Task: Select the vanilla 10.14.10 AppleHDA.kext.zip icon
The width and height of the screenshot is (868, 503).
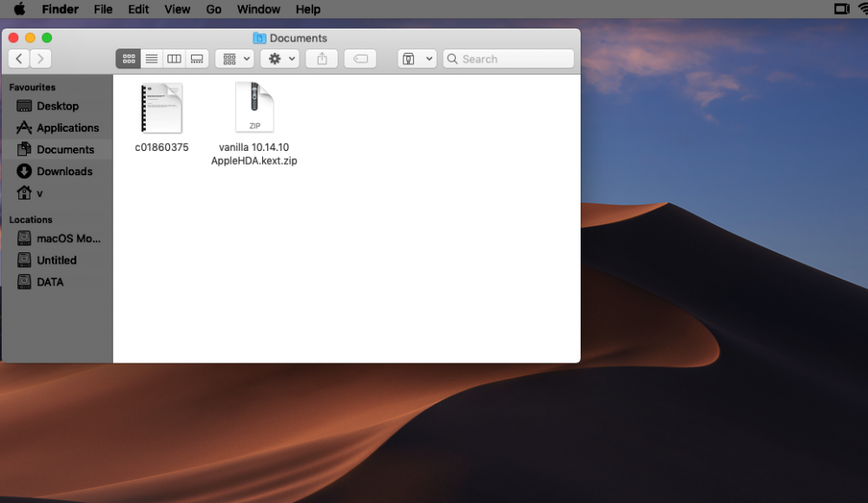Action: click(254, 107)
